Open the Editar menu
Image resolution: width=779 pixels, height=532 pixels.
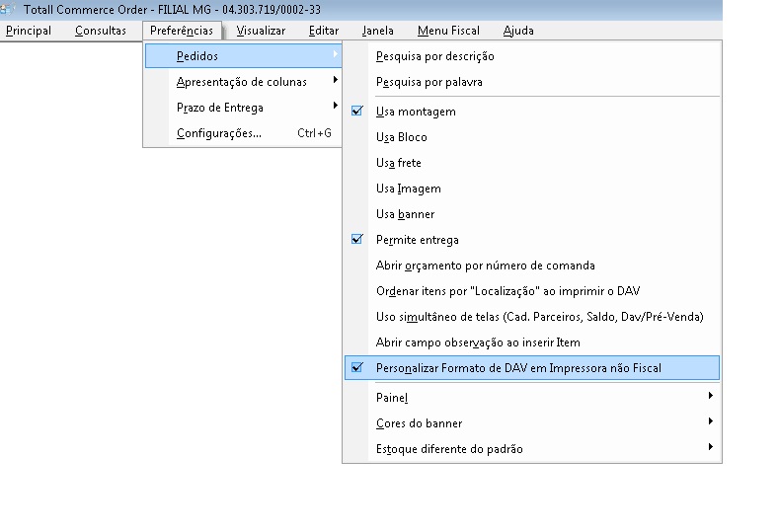click(324, 31)
